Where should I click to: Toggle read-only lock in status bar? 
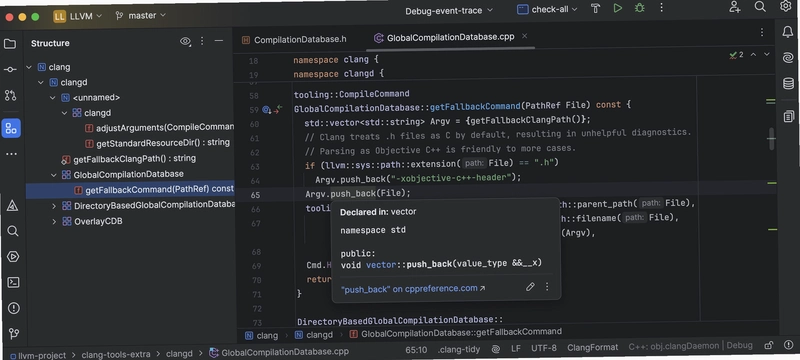[x=768, y=345]
